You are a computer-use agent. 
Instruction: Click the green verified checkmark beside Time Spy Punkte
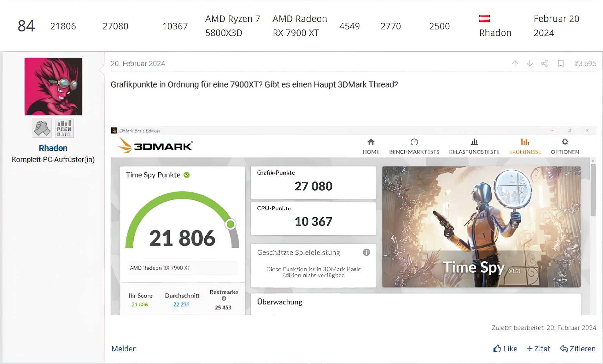pyautogui.click(x=187, y=175)
